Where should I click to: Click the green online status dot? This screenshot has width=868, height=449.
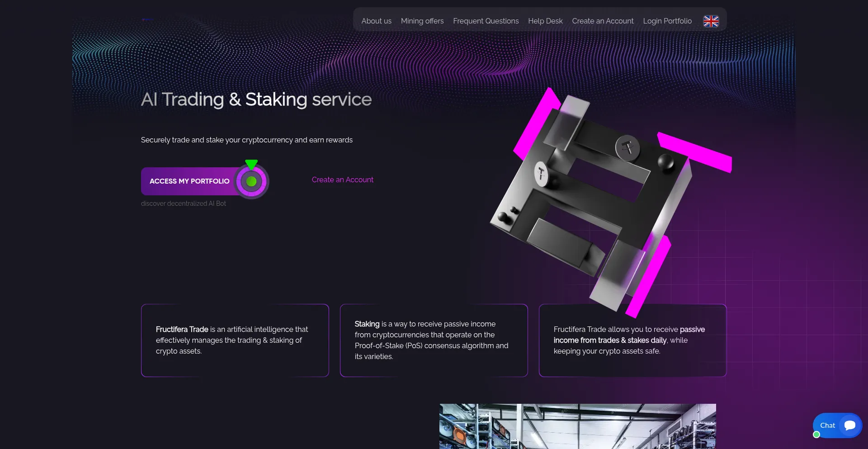(816, 435)
